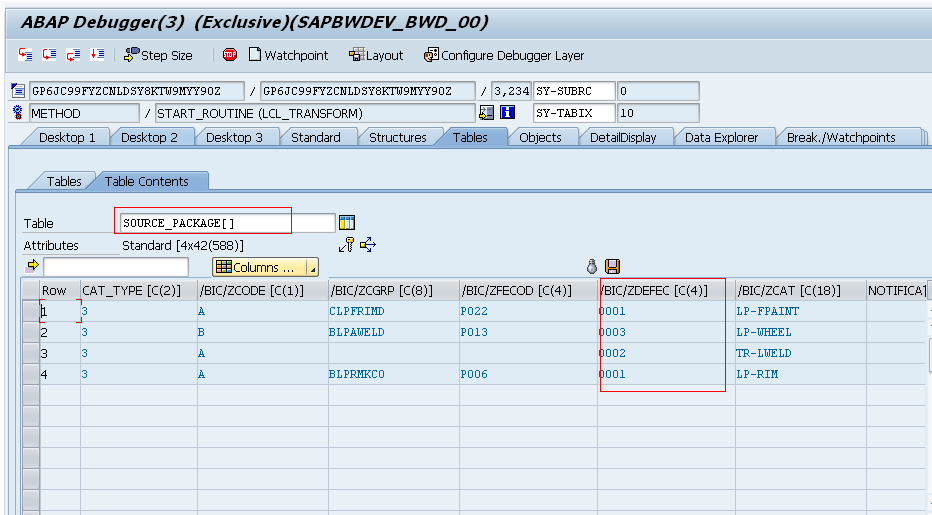Open the Standard tab
The height and width of the screenshot is (515, 932).
pos(316,137)
